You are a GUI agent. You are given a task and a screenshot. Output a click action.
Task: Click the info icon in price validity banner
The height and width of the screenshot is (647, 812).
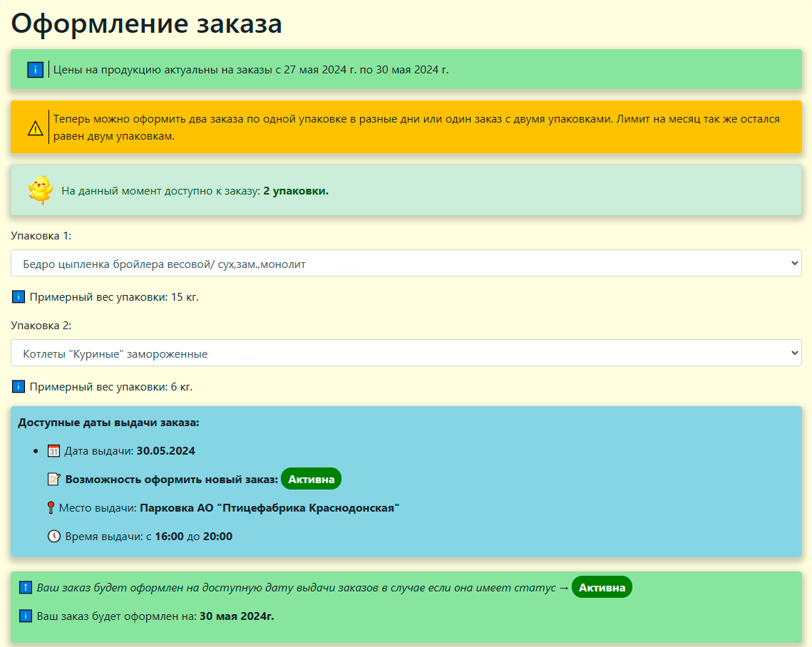[36, 70]
